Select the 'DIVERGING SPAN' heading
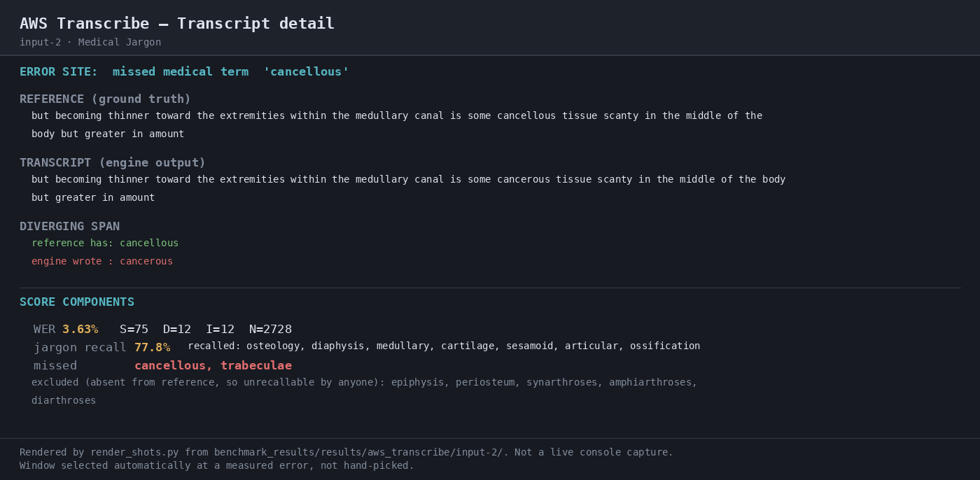The image size is (980, 480). coord(69,227)
